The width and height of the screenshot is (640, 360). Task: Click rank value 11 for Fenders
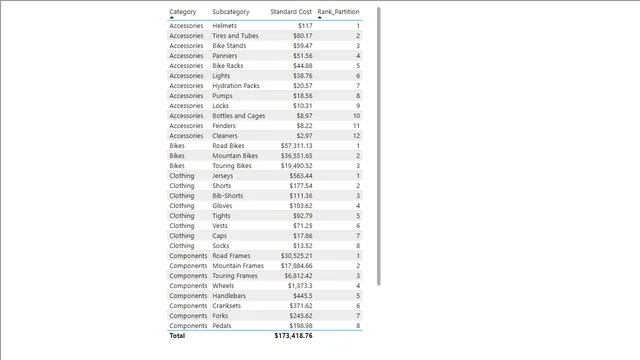[356, 126]
